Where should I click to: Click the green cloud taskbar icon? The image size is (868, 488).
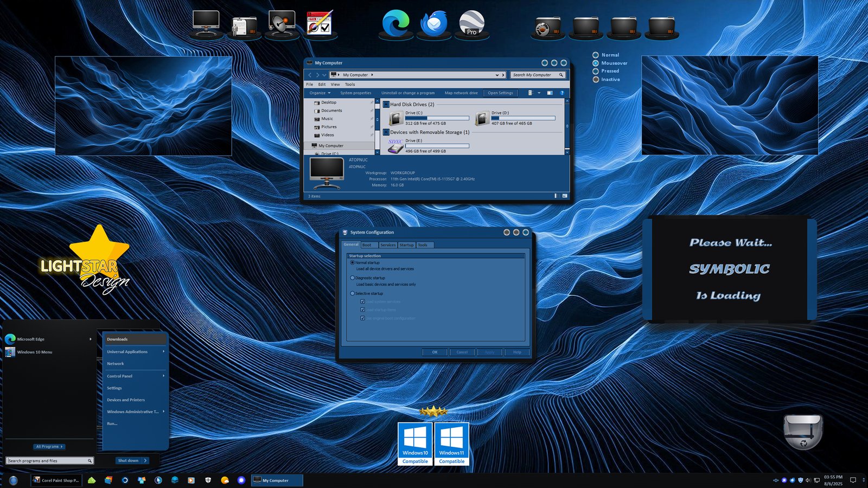[x=92, y=480]
